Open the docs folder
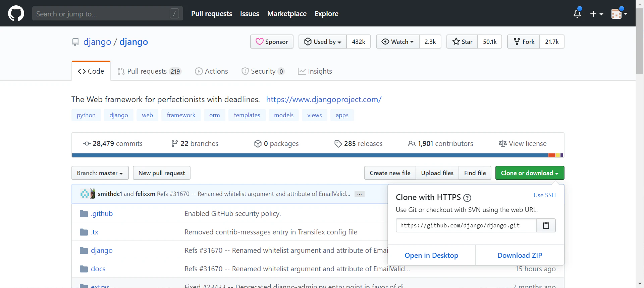Screen dimensions: 644x288 pos(98,269)
